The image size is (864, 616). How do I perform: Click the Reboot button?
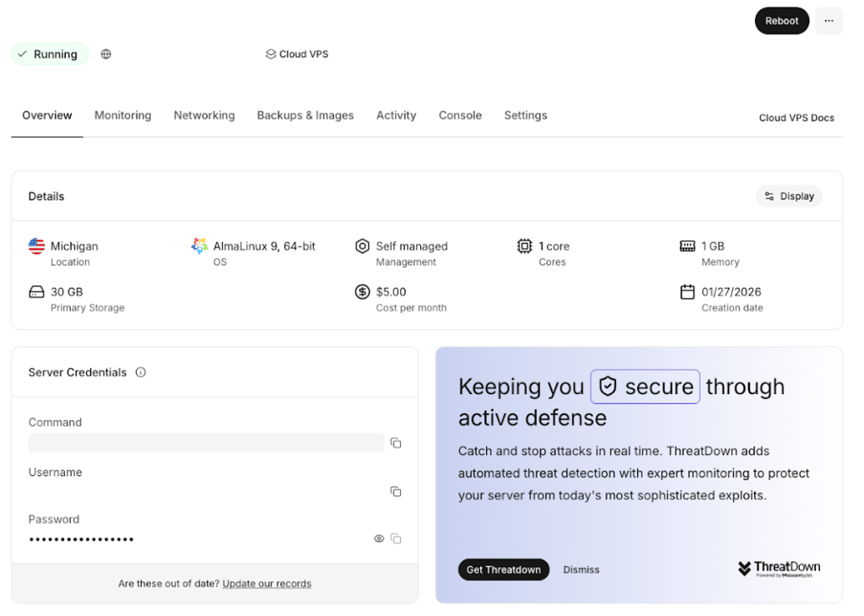[781, 21]
